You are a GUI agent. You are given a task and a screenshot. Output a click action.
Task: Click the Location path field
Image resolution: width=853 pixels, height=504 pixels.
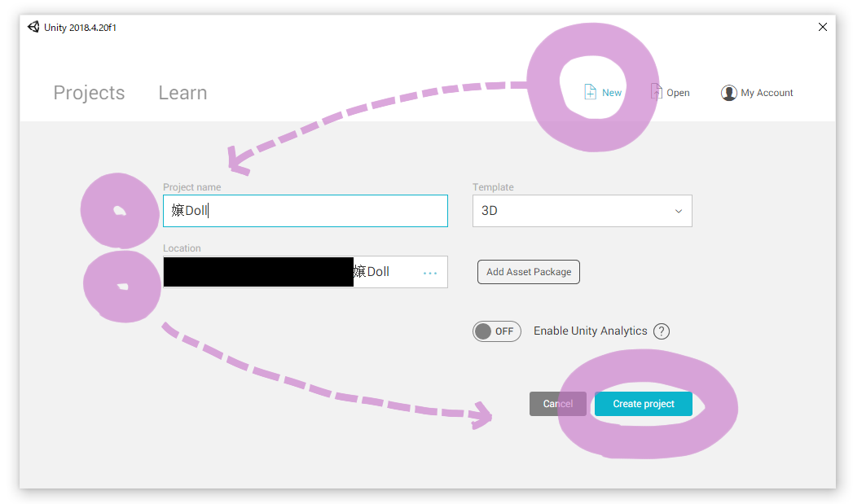306,272
